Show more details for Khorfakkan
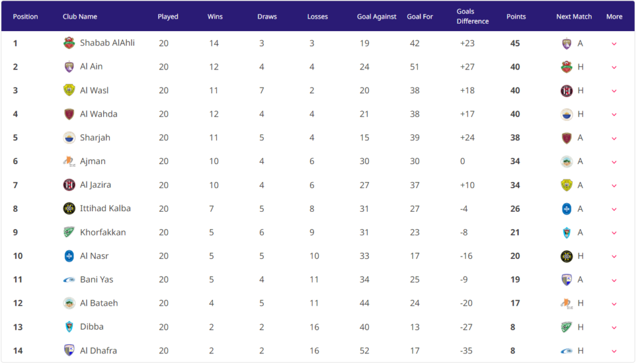The height and width of the screenshot is (364, 636). pyautogui.click(x=614, y=233)
